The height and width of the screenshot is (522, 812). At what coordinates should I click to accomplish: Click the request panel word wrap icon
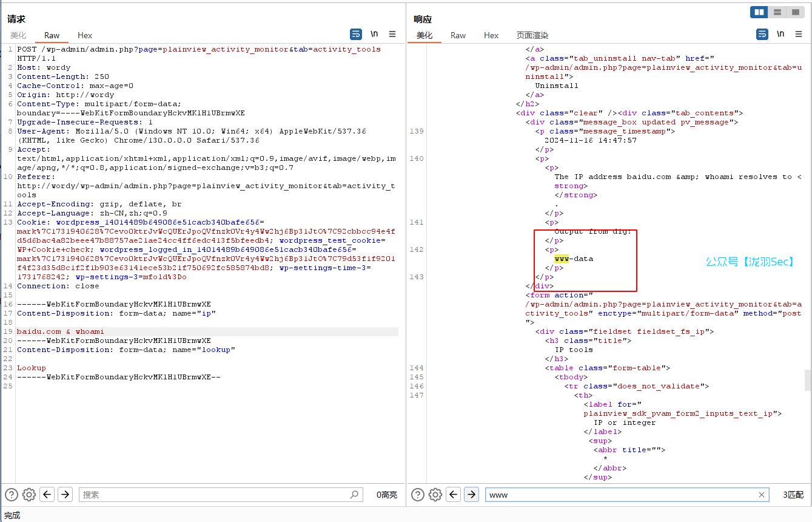point(356,34)
